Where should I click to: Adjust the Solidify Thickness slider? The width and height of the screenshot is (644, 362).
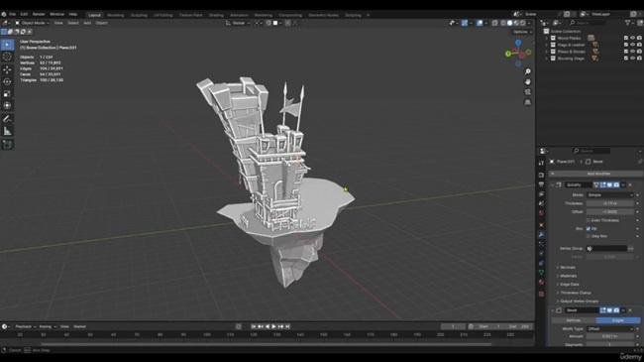(610, 203)
